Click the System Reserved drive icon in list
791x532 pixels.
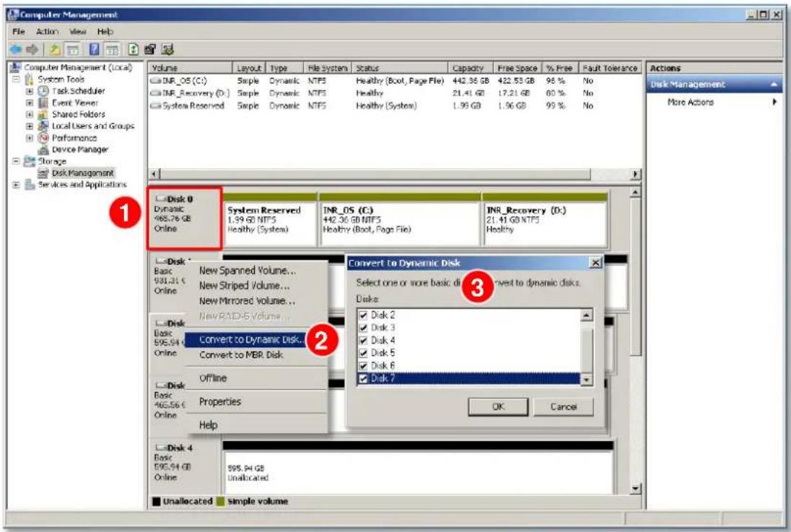[x=156, y=105]
